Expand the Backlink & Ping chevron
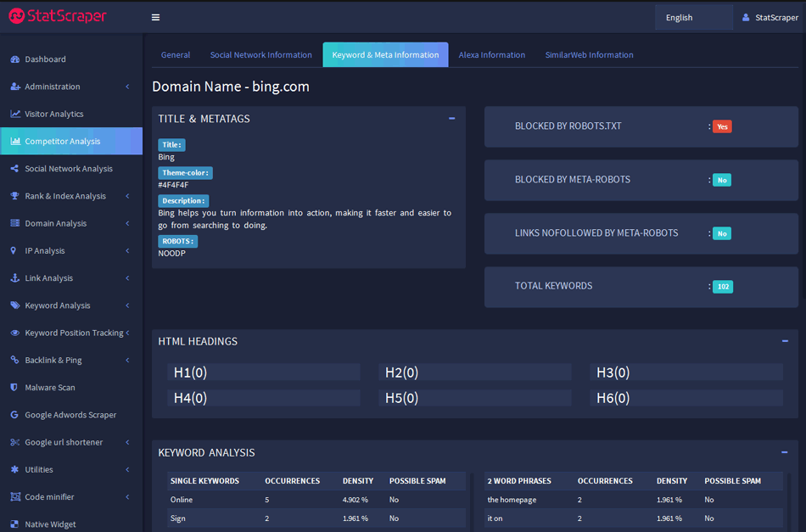The height and width of the screenshot is (532, 806). click(x=127, y=360)
